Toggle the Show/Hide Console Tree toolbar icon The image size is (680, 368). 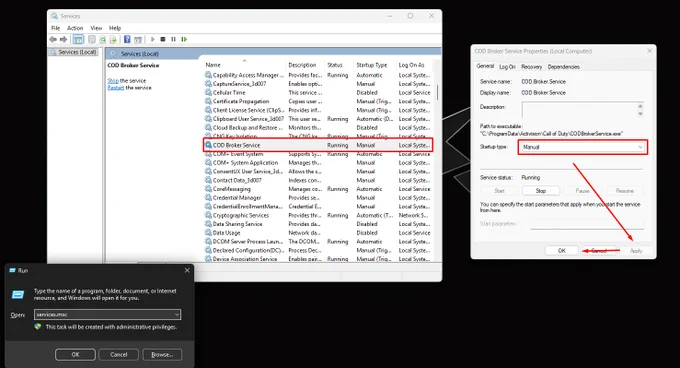[78, 39]
